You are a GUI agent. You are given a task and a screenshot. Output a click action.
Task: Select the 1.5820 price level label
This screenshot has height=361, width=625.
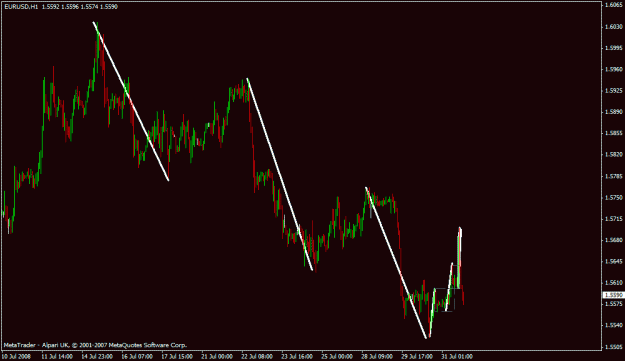(613, 155)
